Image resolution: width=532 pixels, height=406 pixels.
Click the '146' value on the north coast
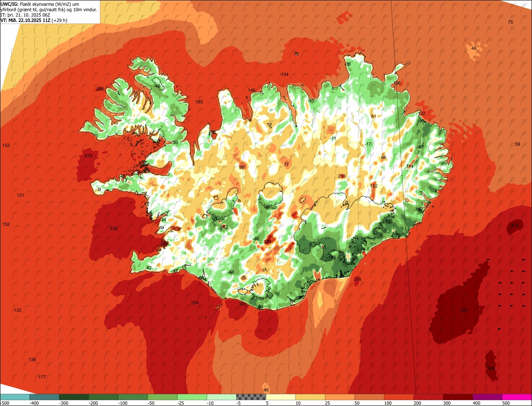tap(252, 90)
